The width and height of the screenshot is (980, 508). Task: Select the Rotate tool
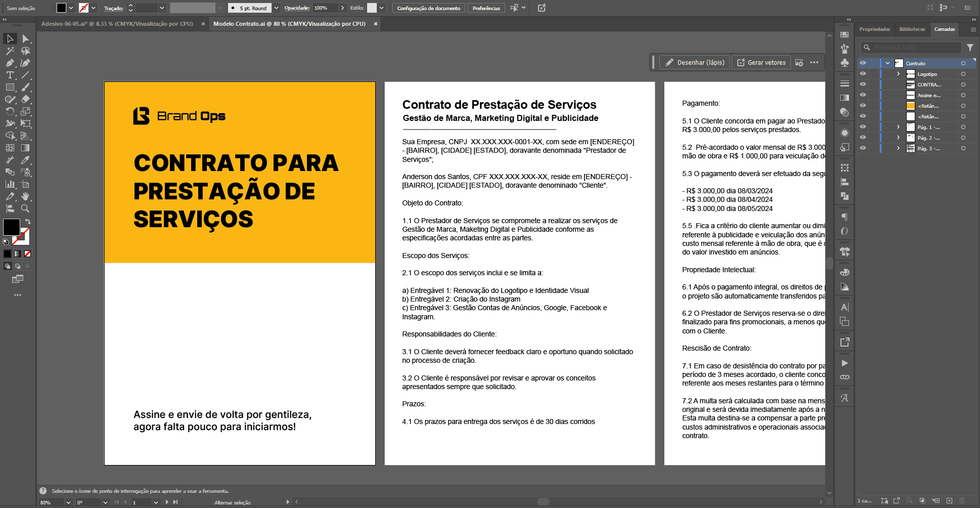10,112
